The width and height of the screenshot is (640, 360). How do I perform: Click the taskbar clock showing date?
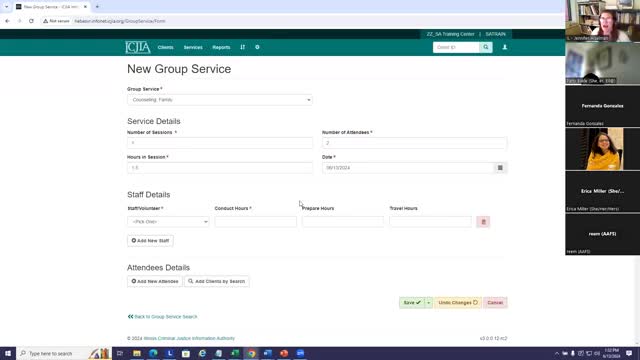pyautogui.click(x=612, y=353)
